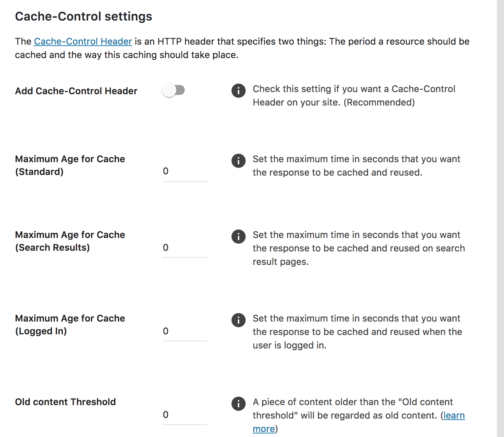Click info icon for Old content Threshold
Image resolution: width=504 pixels, height=437 pixels.
pyautogui.click(x=238, y=404)
